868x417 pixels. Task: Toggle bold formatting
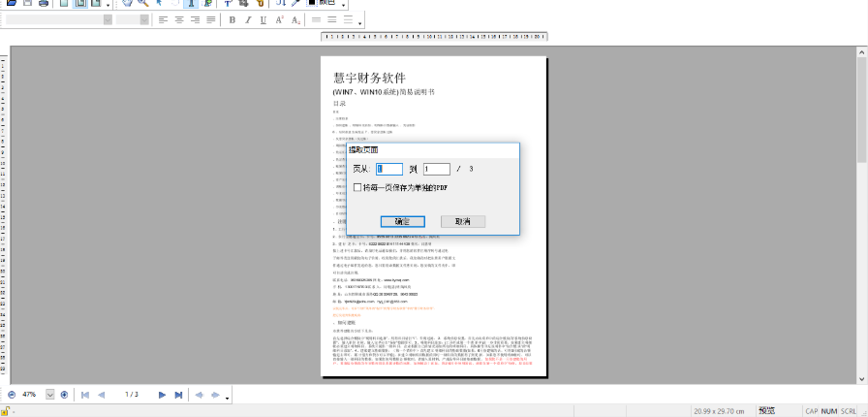232,20
